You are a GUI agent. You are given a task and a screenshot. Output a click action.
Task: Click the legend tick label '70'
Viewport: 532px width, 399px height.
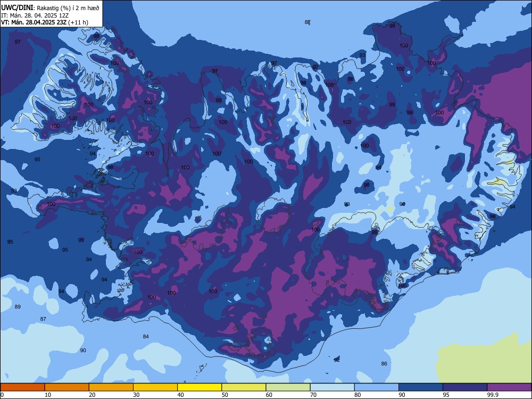coord(313,395)
